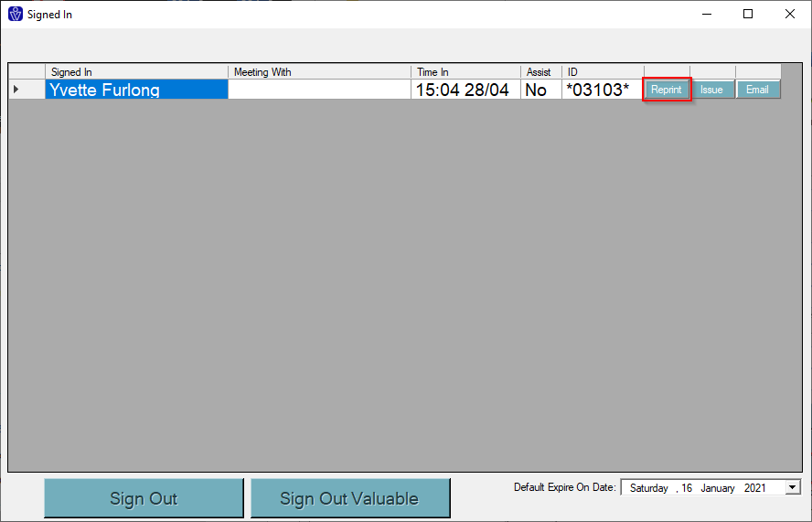Open the Default Expire On Date dropdown
Viewport: 812px width, 522px height.
(792, 487)
